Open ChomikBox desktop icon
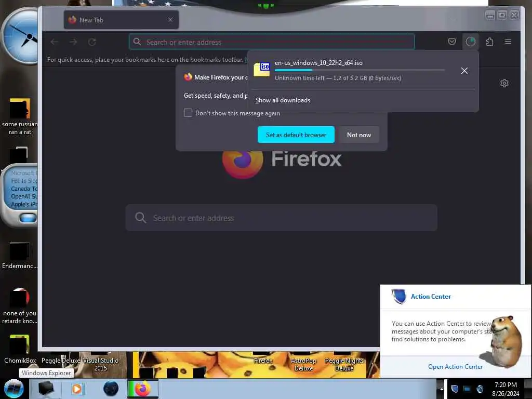Viewport: 532px width, 399px height. tap(20, 349)
